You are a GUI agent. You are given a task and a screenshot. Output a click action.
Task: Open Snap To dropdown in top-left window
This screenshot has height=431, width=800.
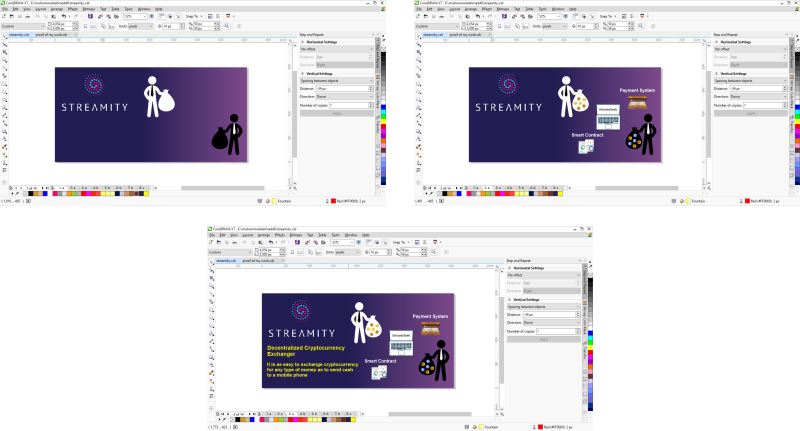(194, 16)
